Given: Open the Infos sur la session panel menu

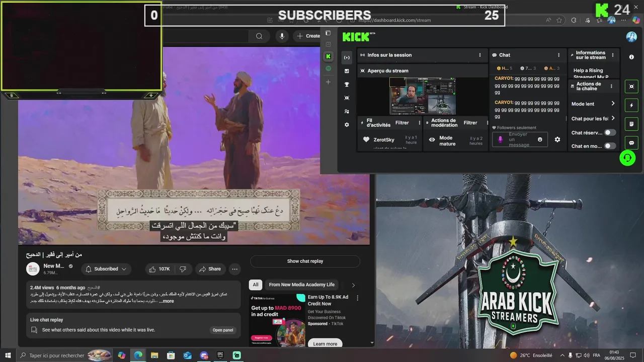Looking at the screenshot, I should tap(479, 55).
